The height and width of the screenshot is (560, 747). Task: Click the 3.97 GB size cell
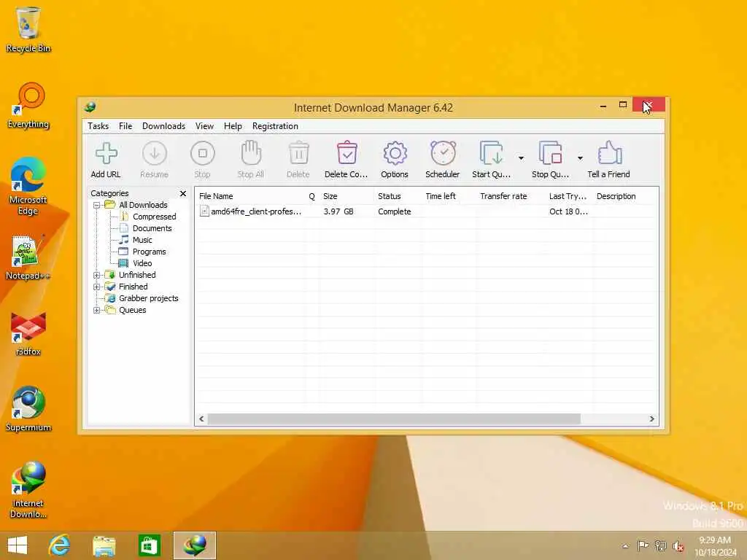point(338,211)
